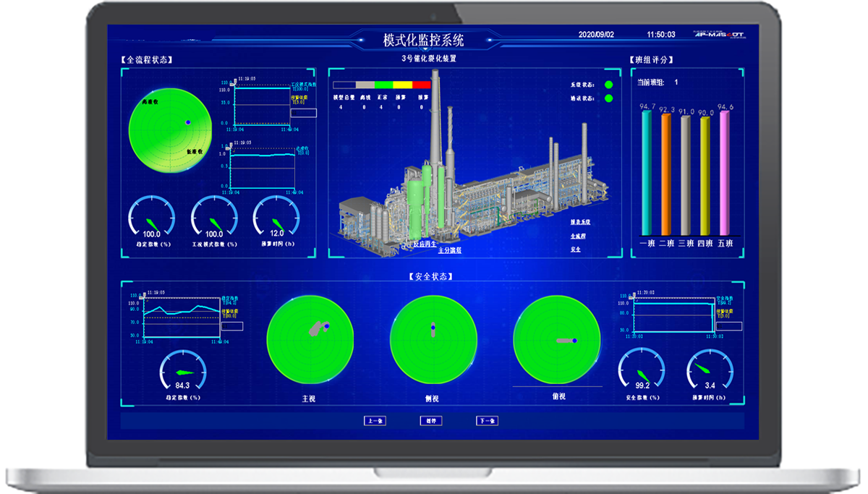Select the 主分馏塔 label on plant model
The width and height of the screenshot is (868, 494).
450,250
